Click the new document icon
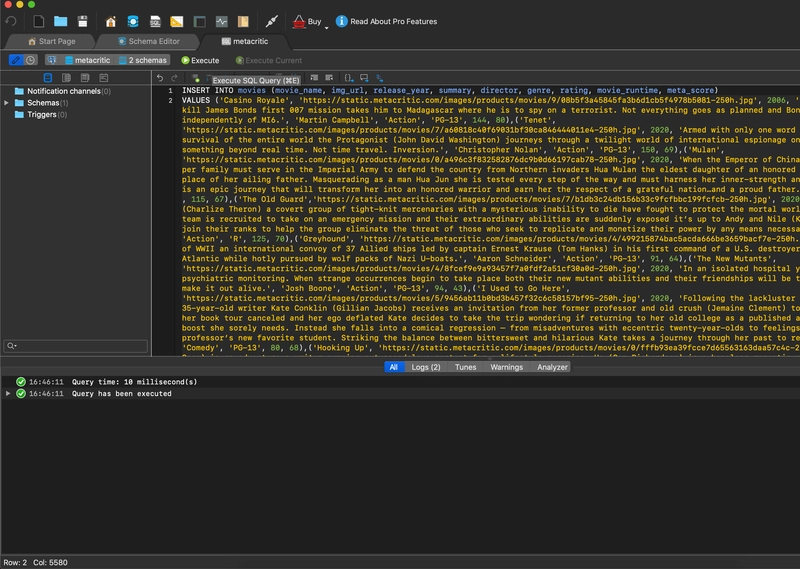The image size is (800, 569). [39, 21]
